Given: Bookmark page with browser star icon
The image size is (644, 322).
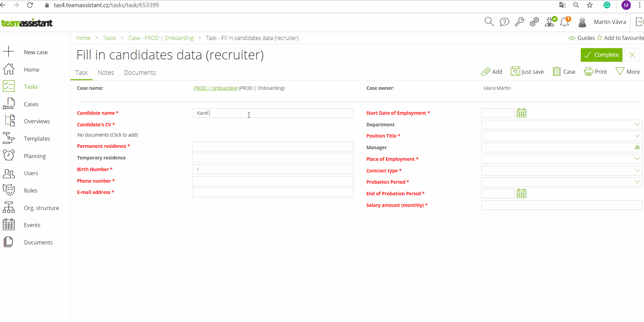Looking at the screenshot, I should click(x=590, y=5).
